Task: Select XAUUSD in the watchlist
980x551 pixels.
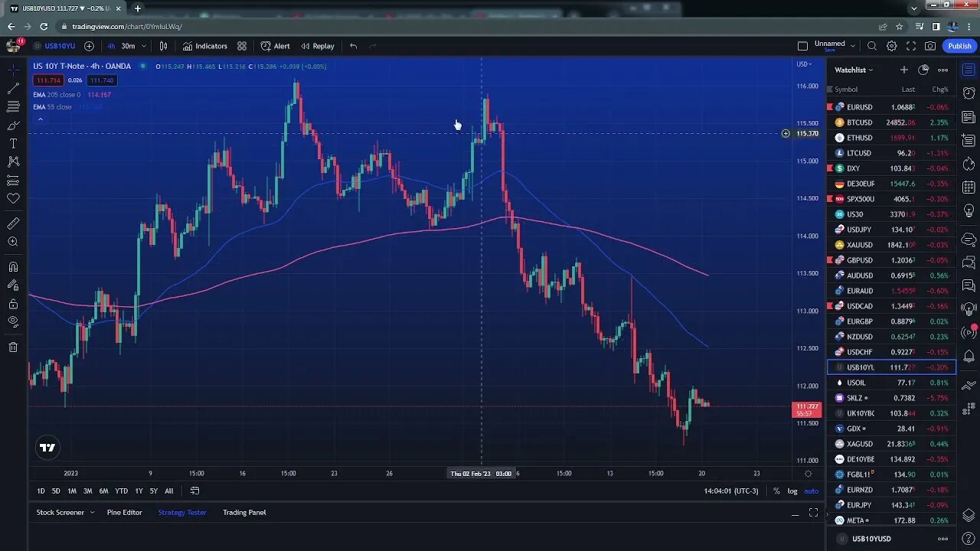Action: [x=891, y=245]
